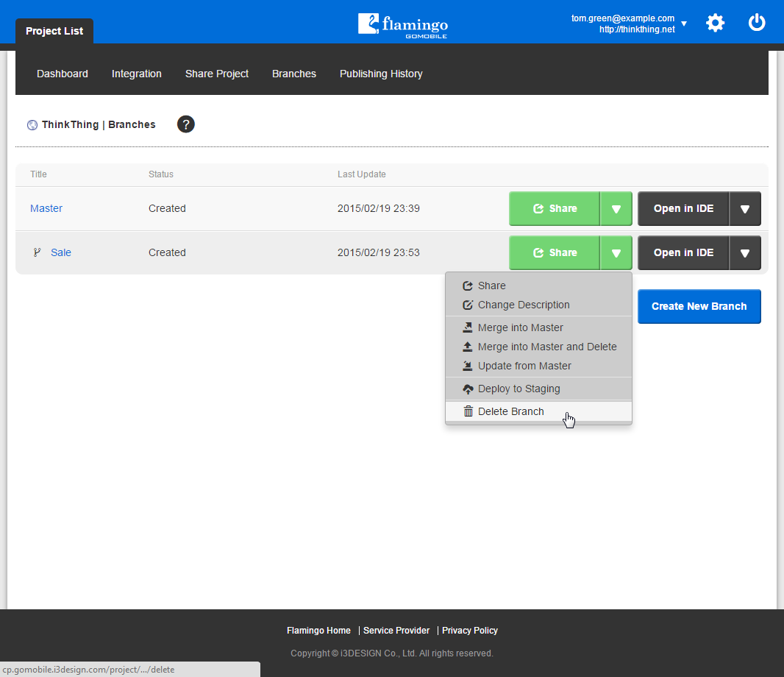Open the help question mark icon

(x=185, y=124)
